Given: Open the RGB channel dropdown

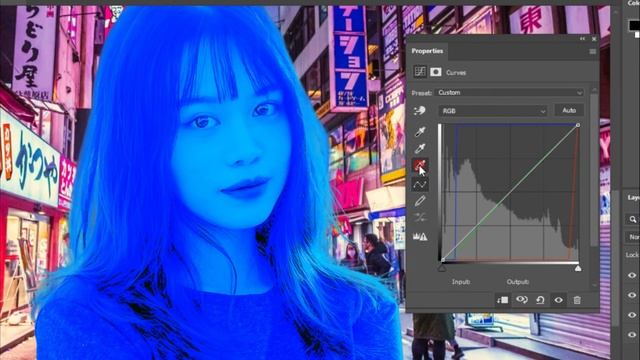Looking at the screenshot, I should pyautogui.click(x=493, y=111).
